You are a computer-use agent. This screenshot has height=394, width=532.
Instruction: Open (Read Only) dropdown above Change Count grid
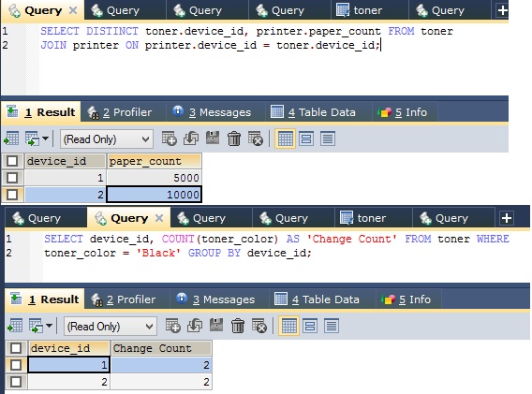[111, 327]
